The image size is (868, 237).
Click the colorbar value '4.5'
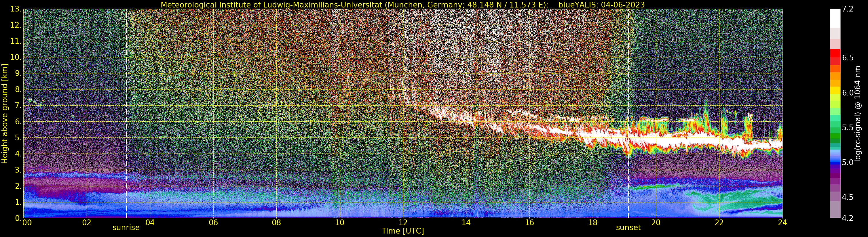(848, 197)
